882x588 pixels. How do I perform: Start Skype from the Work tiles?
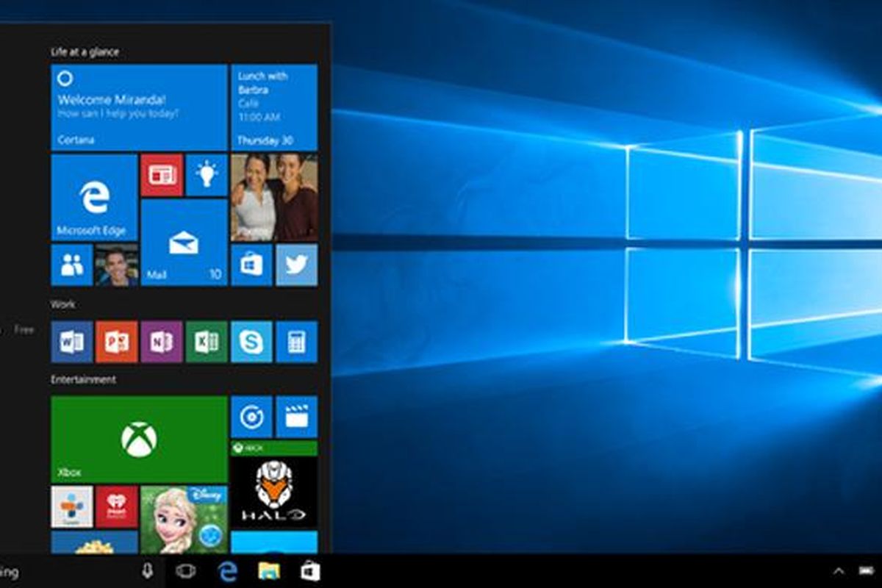pos(251,342)
